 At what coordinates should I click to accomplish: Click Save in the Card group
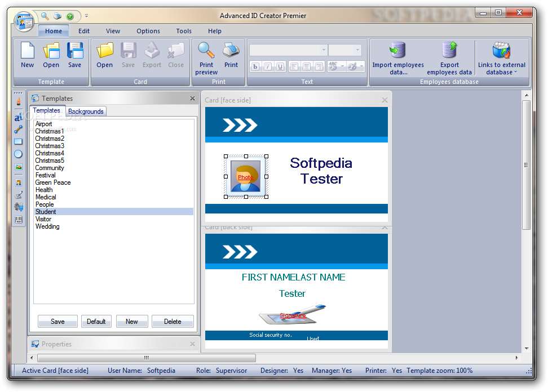(x=129, y=55)
